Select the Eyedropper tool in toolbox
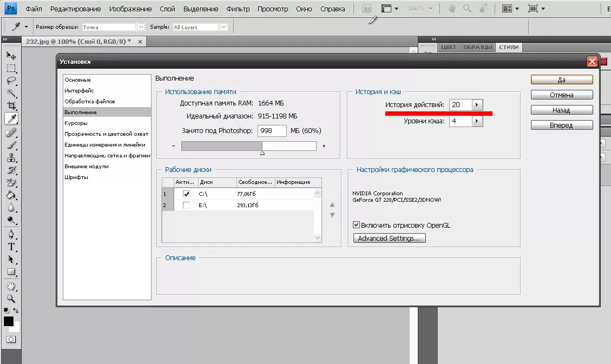Viewport: 611px width, 364px height. (11, 118)
